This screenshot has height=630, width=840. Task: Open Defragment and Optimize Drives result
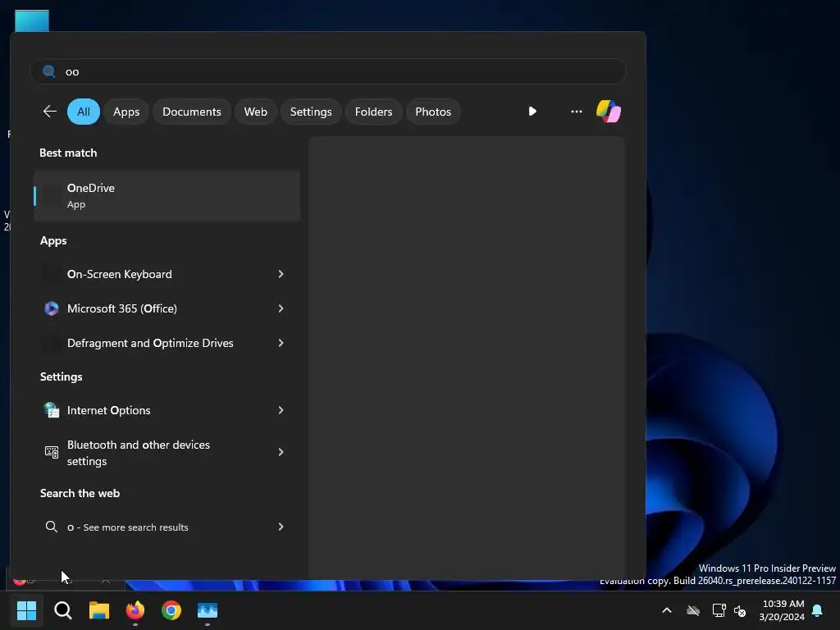[x=167, y=343]
